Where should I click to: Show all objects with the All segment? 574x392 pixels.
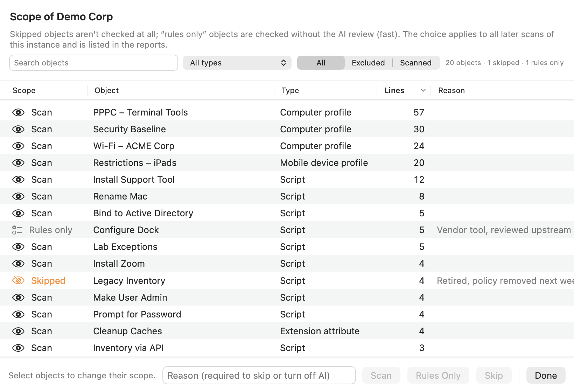point(321,63)
